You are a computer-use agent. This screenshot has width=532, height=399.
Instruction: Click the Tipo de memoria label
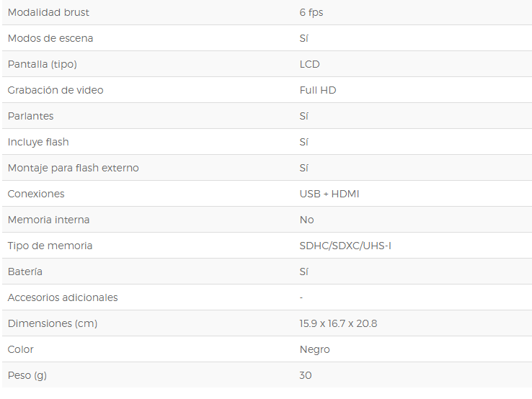coord(50,246)
